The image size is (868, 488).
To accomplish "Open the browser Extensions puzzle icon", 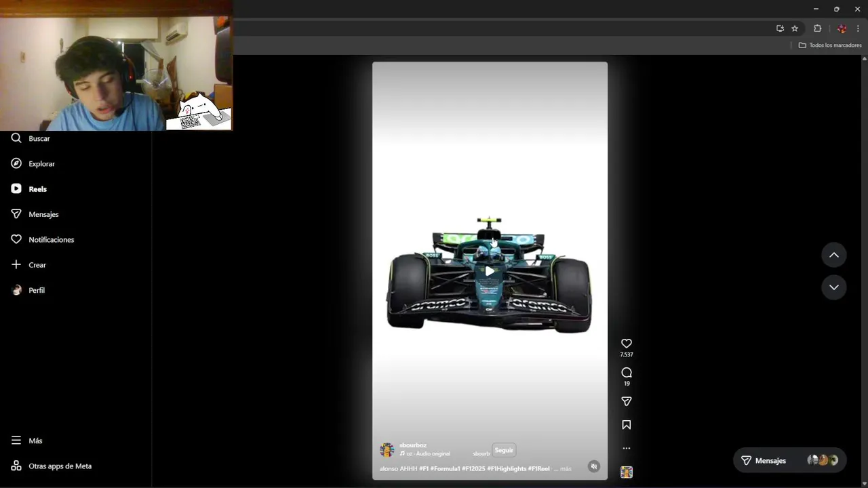I will [817, 28].
